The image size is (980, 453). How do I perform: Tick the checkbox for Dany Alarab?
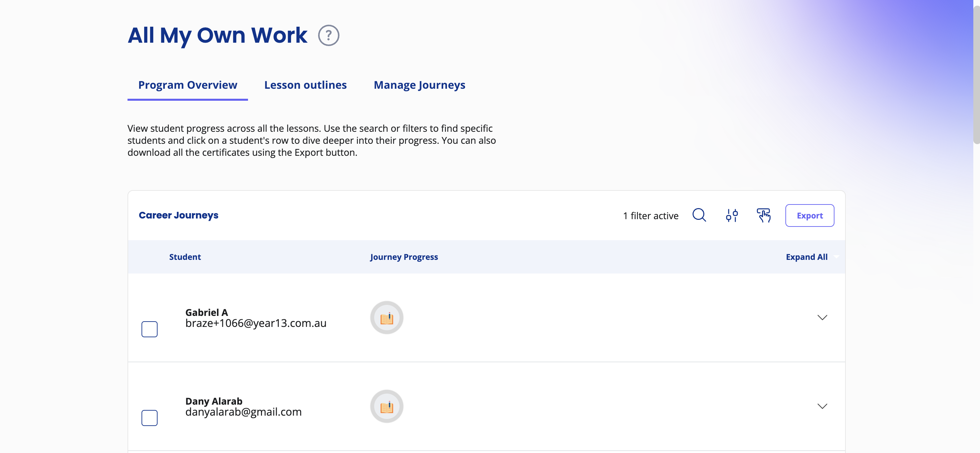pyautogui.click(x=150, y=418)
